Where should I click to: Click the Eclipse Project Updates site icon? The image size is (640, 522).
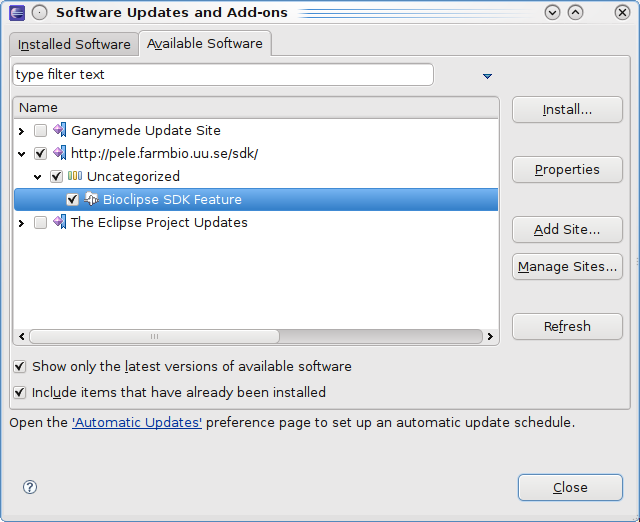pos(59,222)
